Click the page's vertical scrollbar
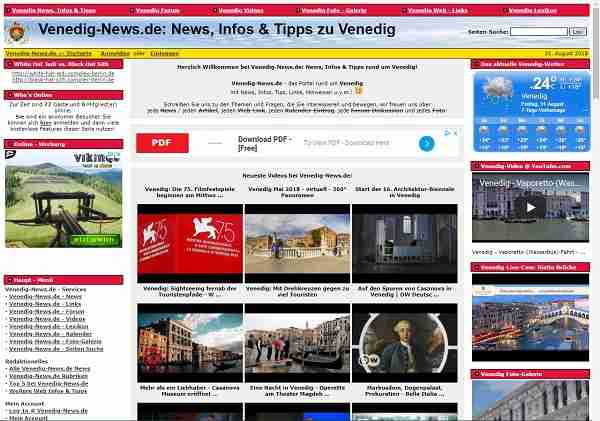This screenshot has height=421, width=600. [x=595, y=200]
